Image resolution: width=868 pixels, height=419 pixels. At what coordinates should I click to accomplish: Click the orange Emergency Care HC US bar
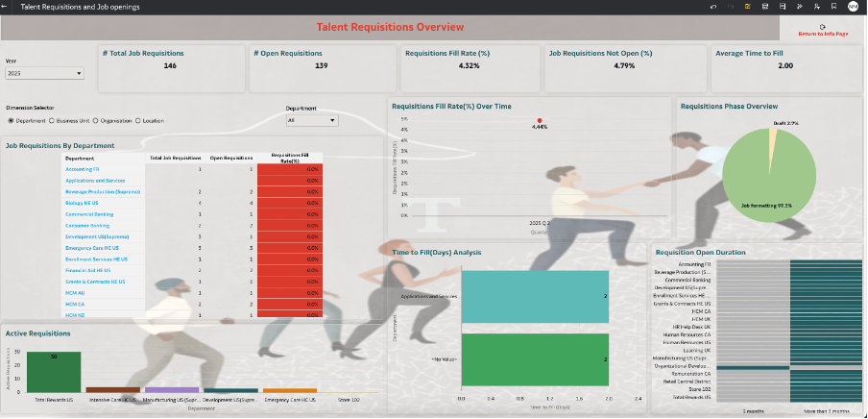pyautogui.click(x=290, y=390)
